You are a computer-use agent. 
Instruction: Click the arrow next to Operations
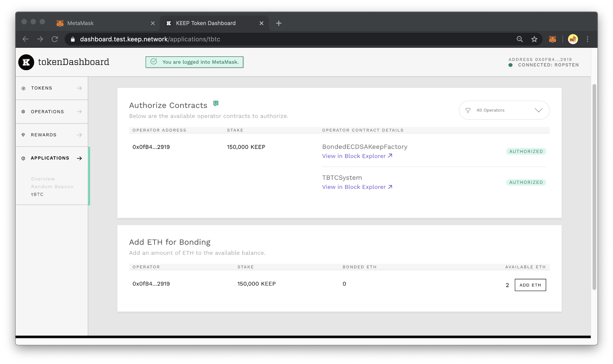(x=79, y=112)
